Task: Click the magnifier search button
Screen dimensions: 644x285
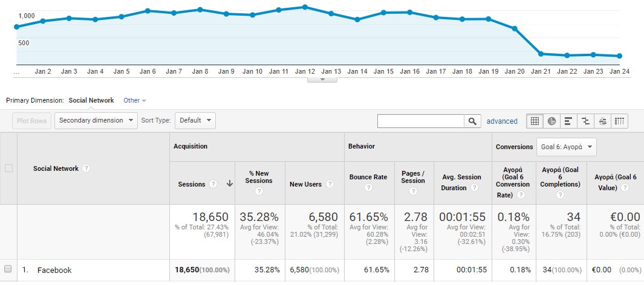Action: 472,121
